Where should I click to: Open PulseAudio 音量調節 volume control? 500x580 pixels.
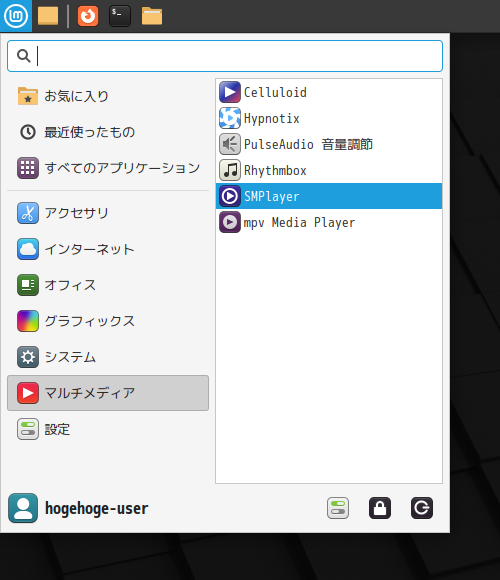tap(329, 144)
